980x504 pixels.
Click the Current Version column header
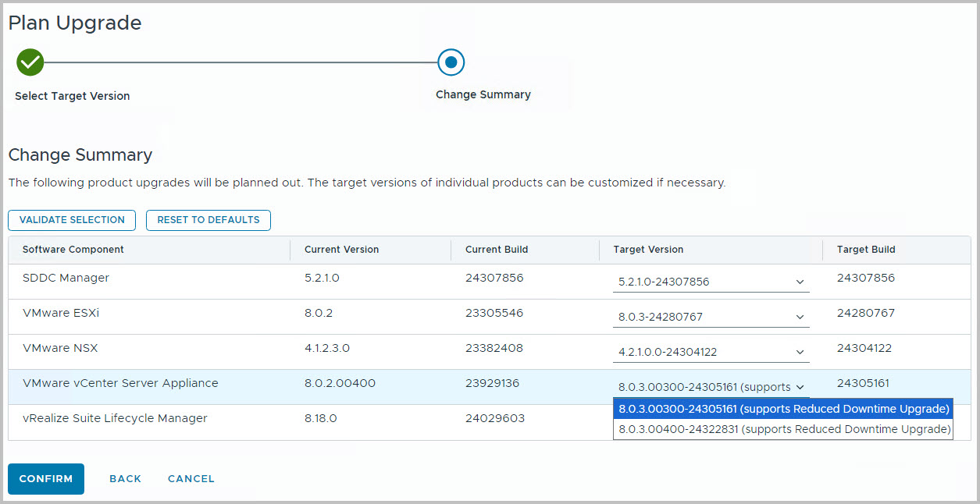pos(341,250)
